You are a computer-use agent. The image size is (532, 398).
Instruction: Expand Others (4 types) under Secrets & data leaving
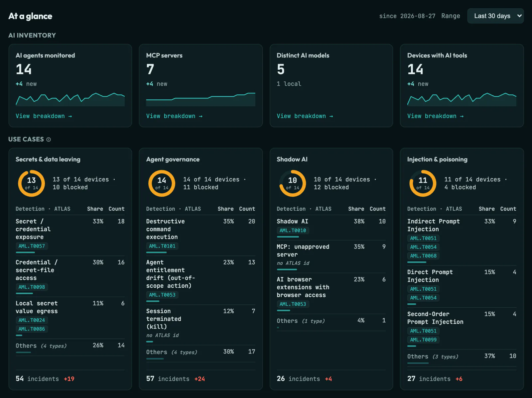[x=70, y=347]
